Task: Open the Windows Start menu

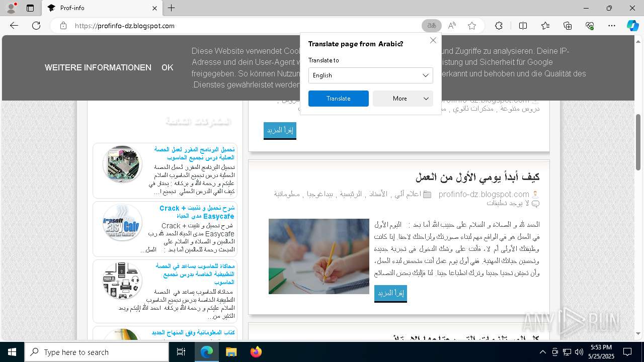Action: pos(12,352)
